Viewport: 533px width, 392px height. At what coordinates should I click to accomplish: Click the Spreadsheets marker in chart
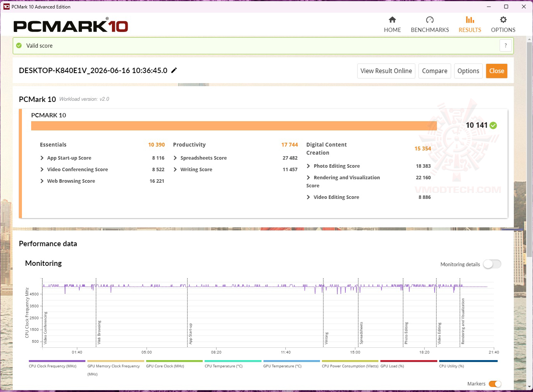[x=361, y=333]
